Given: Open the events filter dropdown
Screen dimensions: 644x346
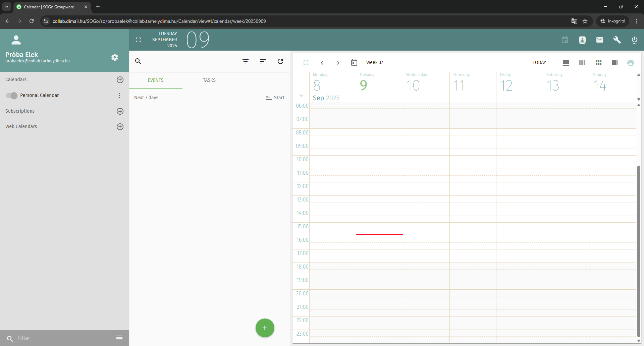Looking at the screenshot, I should pos(246,61).
